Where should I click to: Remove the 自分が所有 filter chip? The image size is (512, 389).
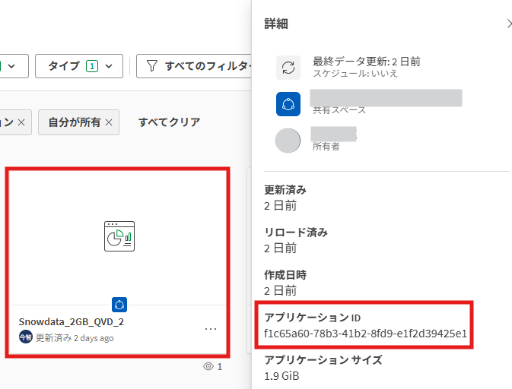click(109, 122)
